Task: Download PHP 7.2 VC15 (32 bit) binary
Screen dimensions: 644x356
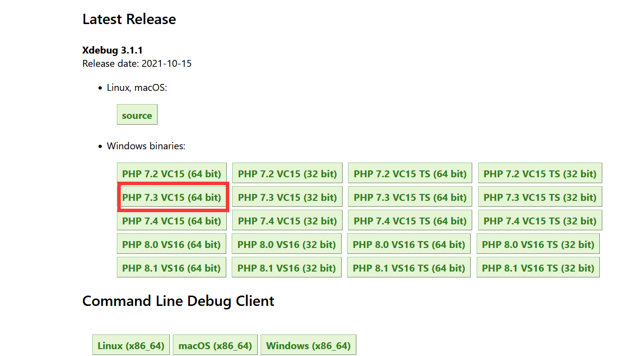Action: [287, 173]
